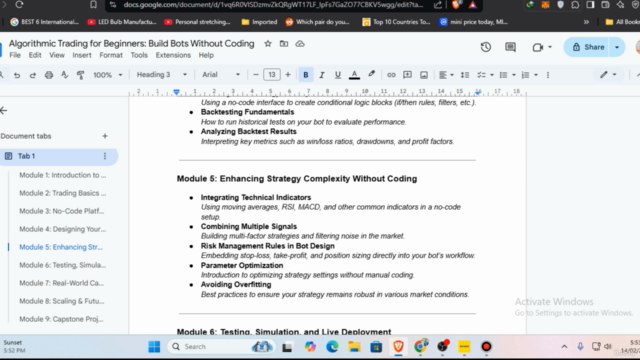Open Arial font dropdown

pos(221,75)
